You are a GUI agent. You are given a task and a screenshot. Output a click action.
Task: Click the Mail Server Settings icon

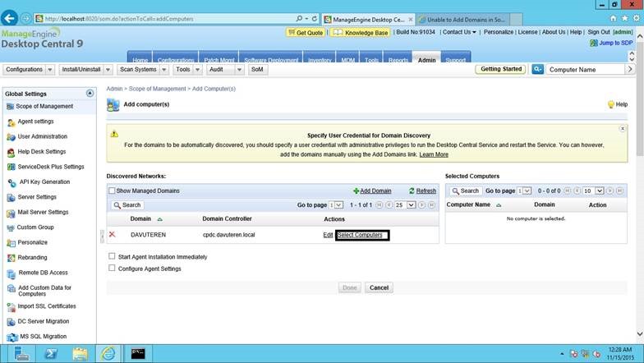point(11,213)
